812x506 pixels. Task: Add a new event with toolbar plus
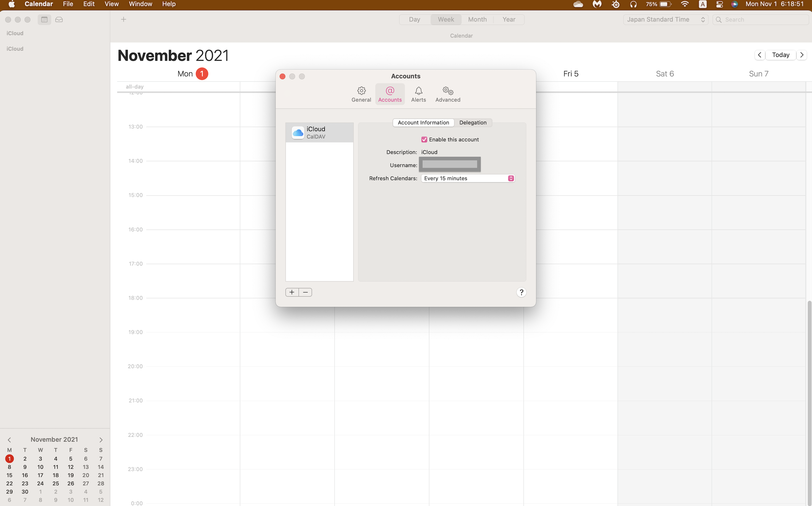(123, 19)
